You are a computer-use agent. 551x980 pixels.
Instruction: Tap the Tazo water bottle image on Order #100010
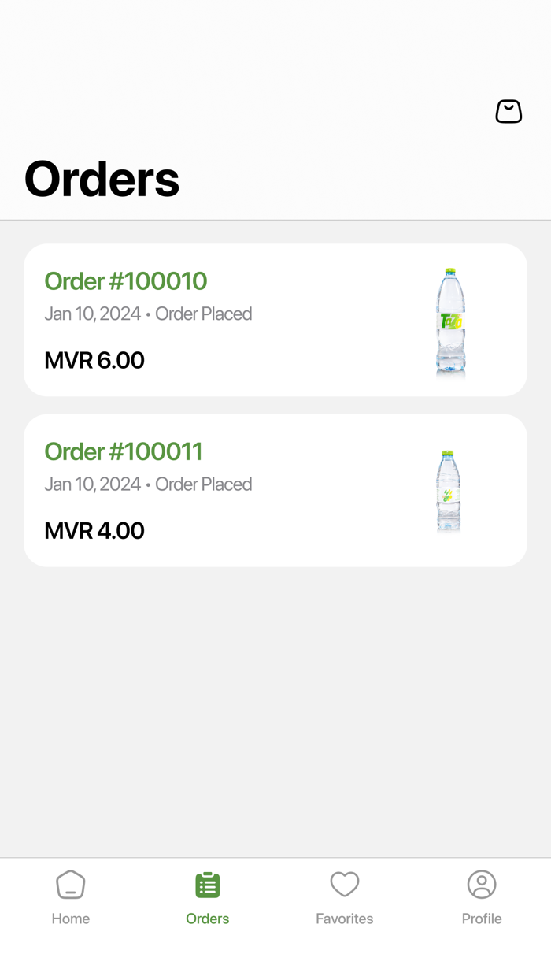click(x=450, y=320)
